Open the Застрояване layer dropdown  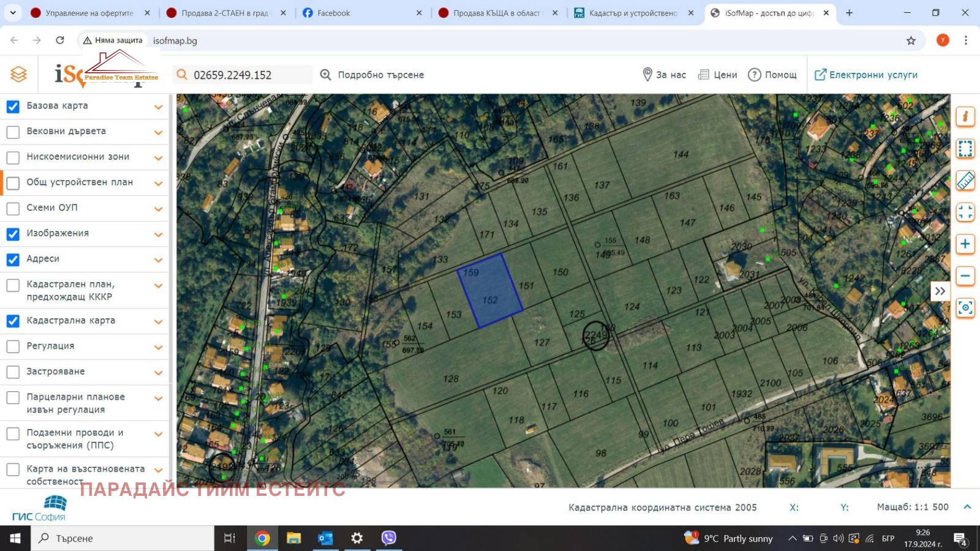159,373
